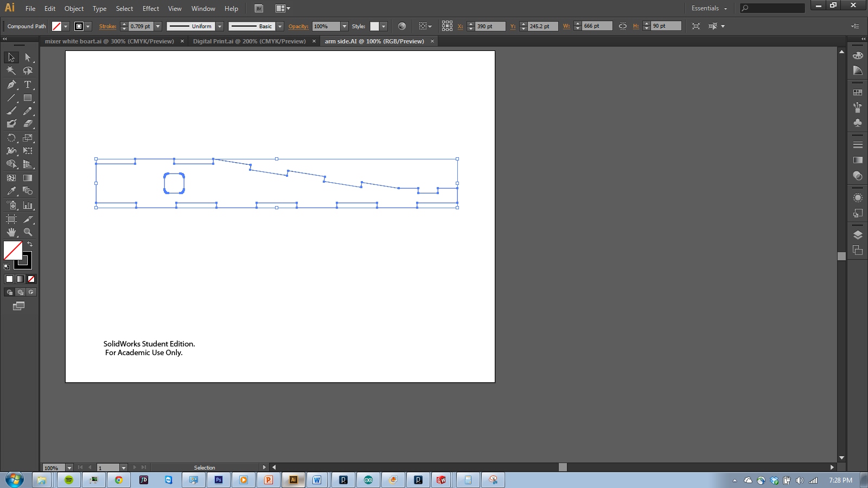Select the Blend tool
This screenshot has height=488, width=868.
tap(28, 191)
